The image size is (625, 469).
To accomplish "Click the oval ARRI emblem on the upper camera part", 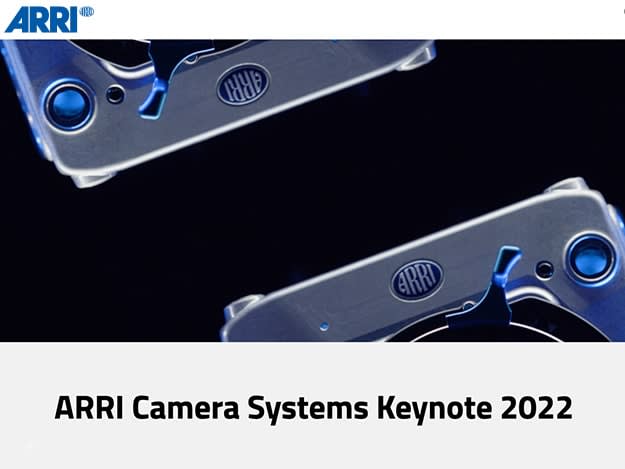I will pos(243,86).
